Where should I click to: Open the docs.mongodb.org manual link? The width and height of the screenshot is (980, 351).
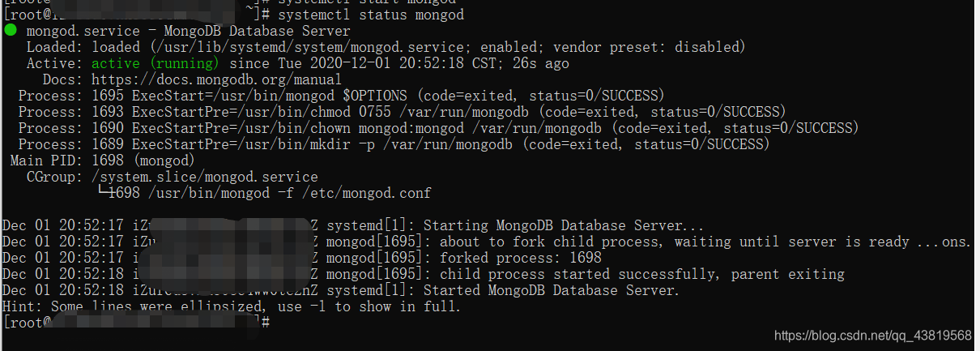tap(216, 79)
